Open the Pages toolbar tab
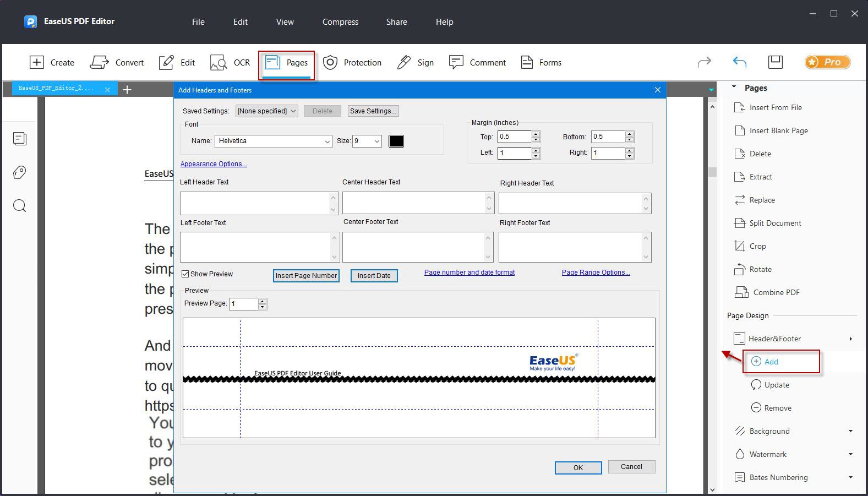 click(x=286, y=63)
